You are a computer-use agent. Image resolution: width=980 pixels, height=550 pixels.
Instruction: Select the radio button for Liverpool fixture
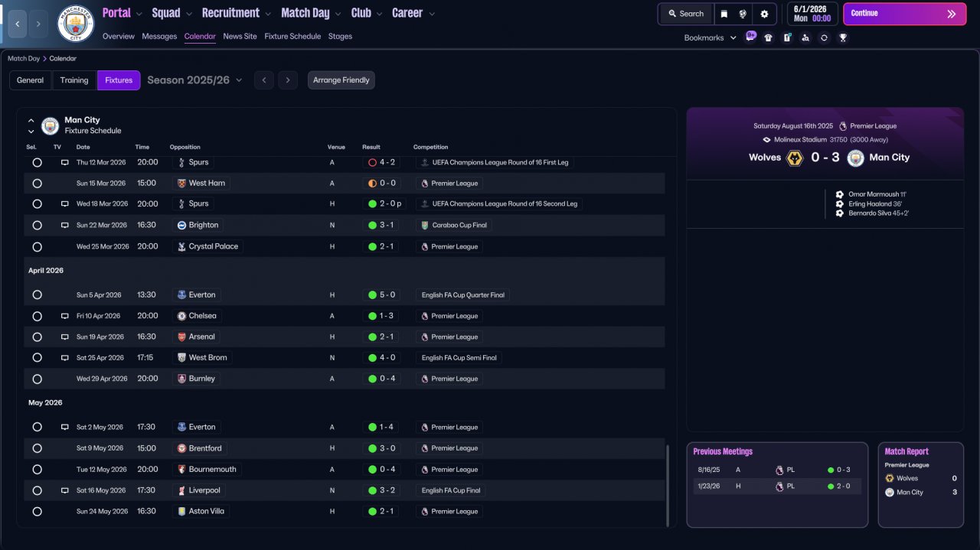point(37,490)
